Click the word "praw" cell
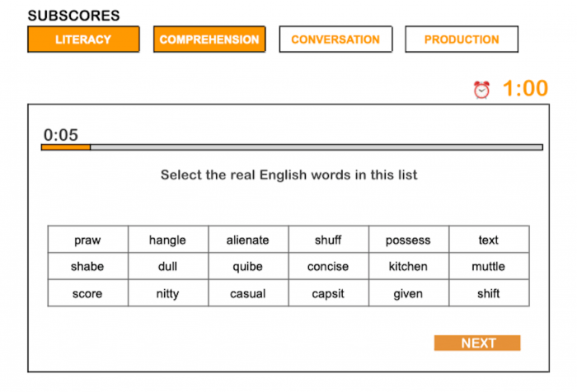Viewport: 577px width, 392px height. 87,240
